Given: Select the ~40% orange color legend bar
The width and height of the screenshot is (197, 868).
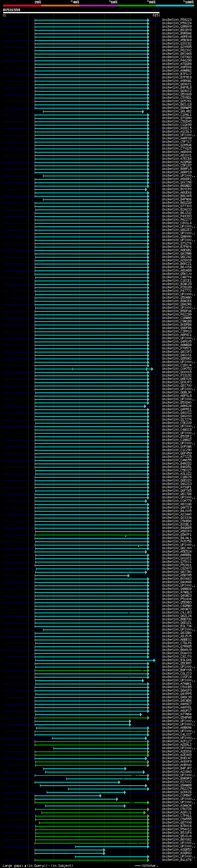Looking at the screenshot, I should tap(60, 6).
